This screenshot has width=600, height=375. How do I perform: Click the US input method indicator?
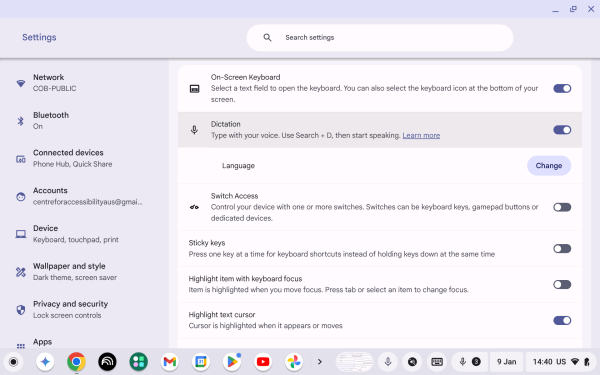[561, 362]
